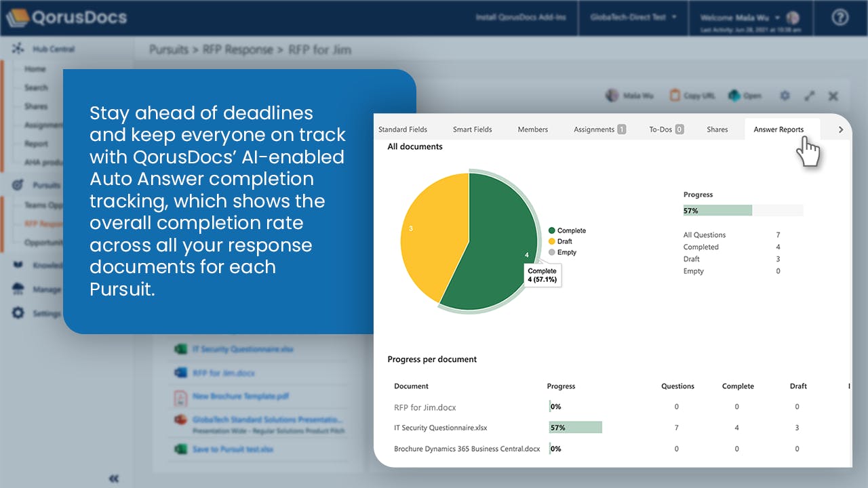
Task: Click the gear icon beside the expand arrow
Action: pos(784,96)
